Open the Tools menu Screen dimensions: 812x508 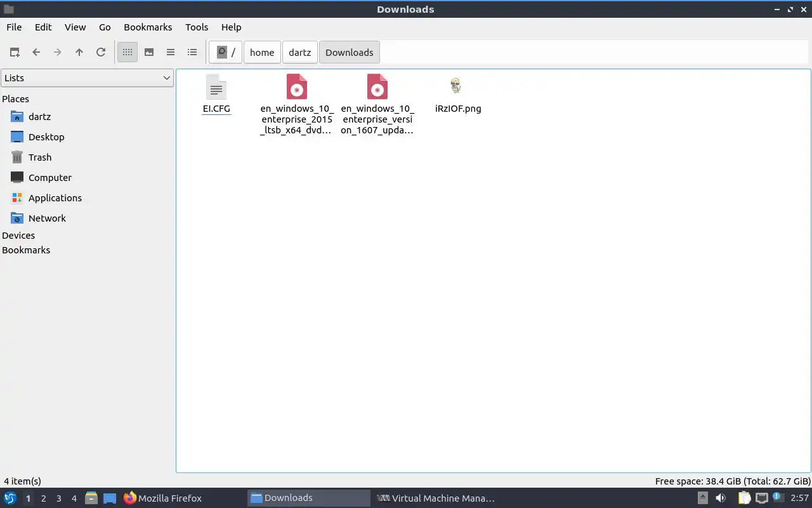tap(197, 27)
